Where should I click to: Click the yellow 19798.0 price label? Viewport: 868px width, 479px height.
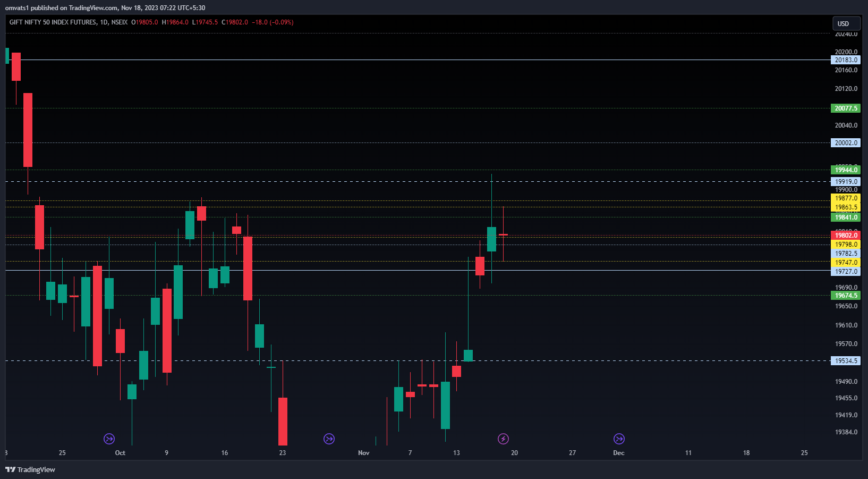pyautogui.click(x=846, y=245)
